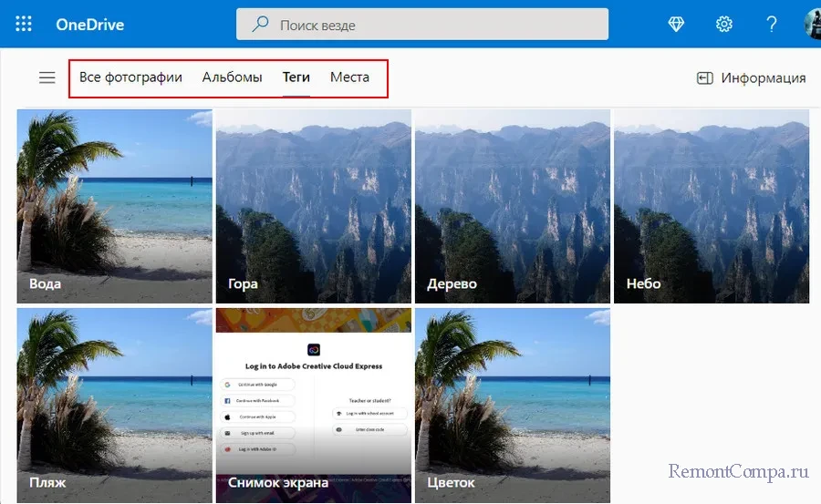Open the "Пляж" tag thumbnail
821x504 pixels.
point(115,406)
